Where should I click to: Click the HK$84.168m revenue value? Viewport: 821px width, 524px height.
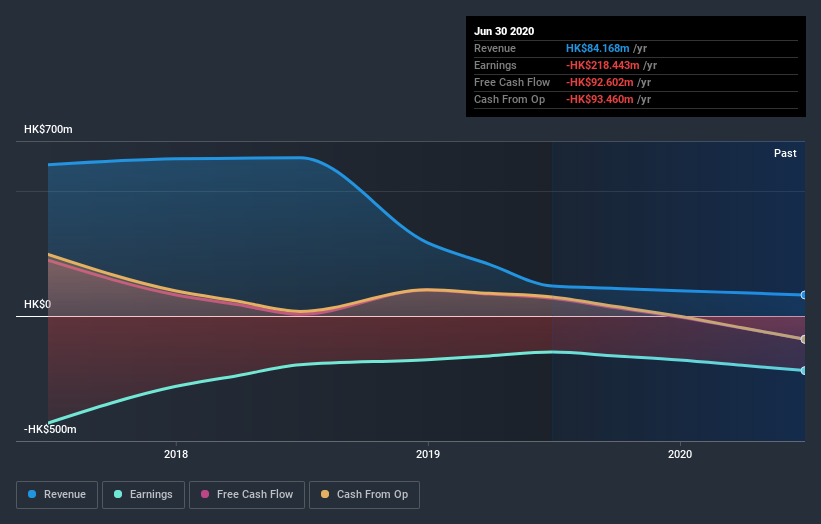pos(597,48)
